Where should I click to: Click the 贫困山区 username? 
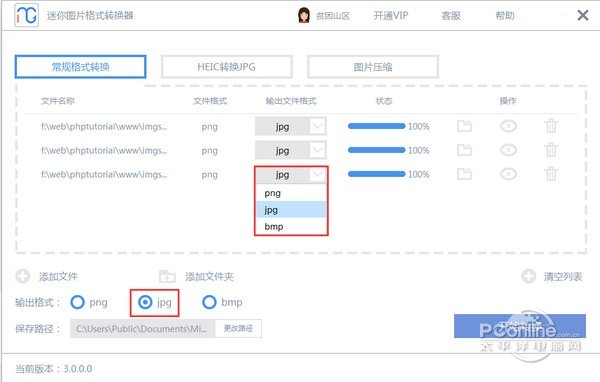333,16
